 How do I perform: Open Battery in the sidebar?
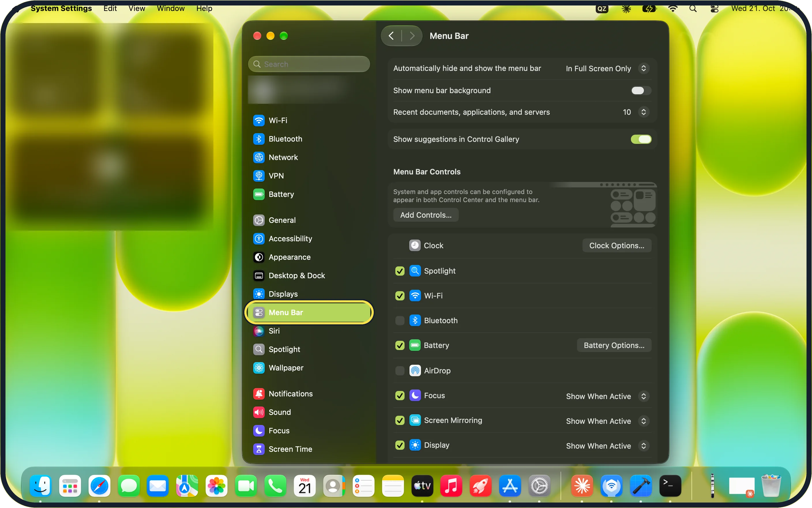(x=309, y=194)
